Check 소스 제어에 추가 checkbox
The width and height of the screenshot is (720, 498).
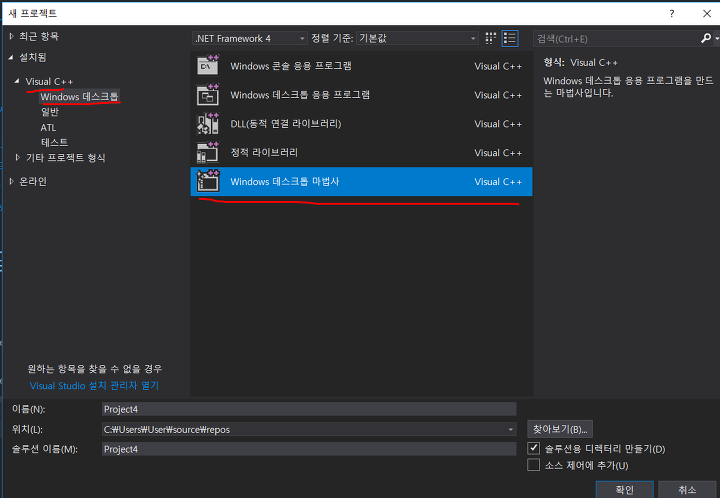click(x=534, y=465)
